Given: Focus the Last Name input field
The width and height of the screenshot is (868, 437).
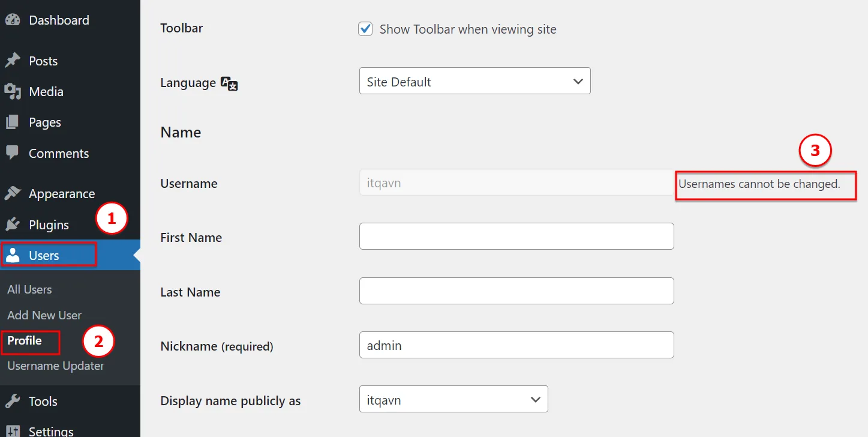Looking at the screenshot, I should [x=516, y=291].
